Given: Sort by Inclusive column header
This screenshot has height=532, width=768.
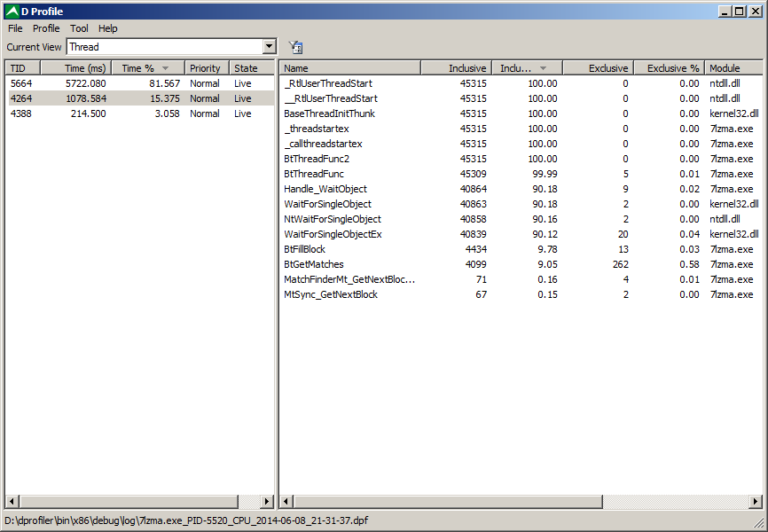Looking at the screenshot, I should click(x=457, y=68).
